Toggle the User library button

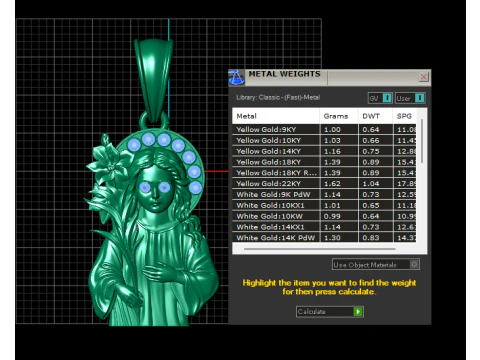410,98
